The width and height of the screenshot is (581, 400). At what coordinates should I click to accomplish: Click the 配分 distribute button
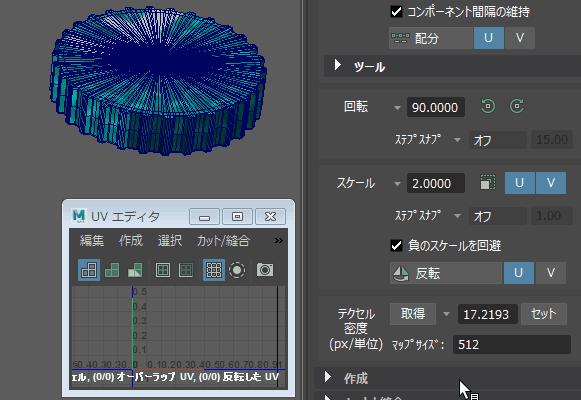(431, 38)
